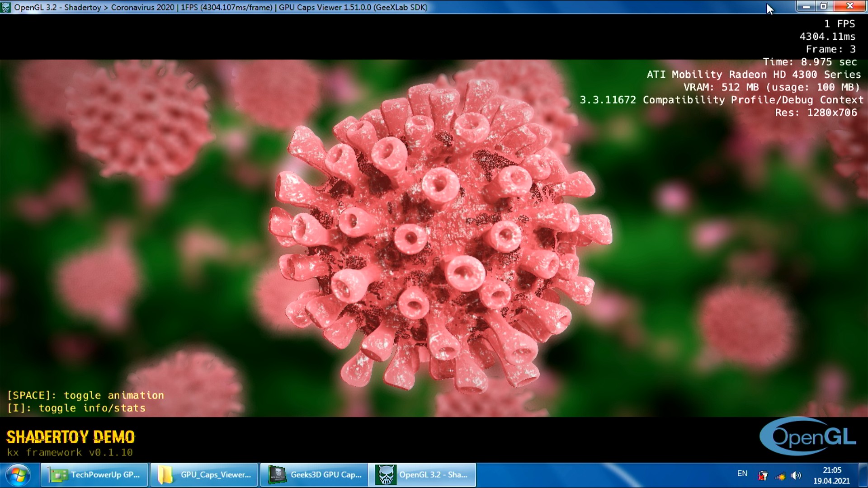
Task: Click the folder icon on the GPU_Caps_Viewer taskbar button
Action: tap(165, 475)
